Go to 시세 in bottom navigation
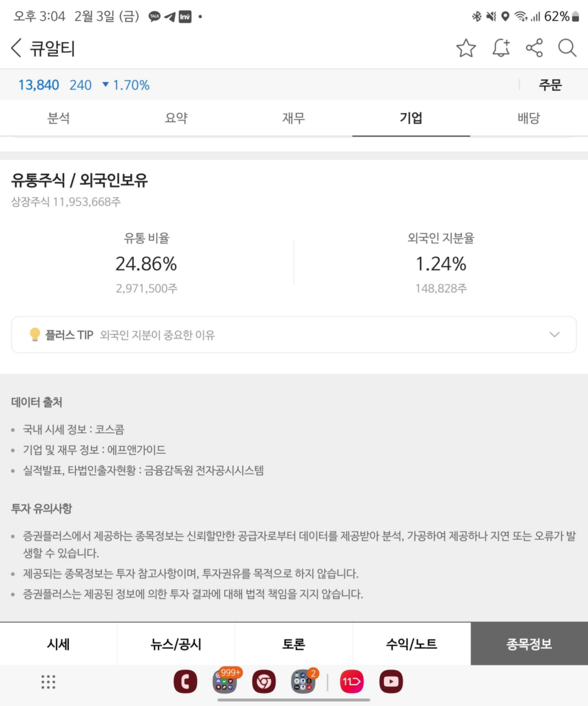Image resolution: width=588 pixels, height=706 pixels. pyautogui.click(x=59, y=644)
